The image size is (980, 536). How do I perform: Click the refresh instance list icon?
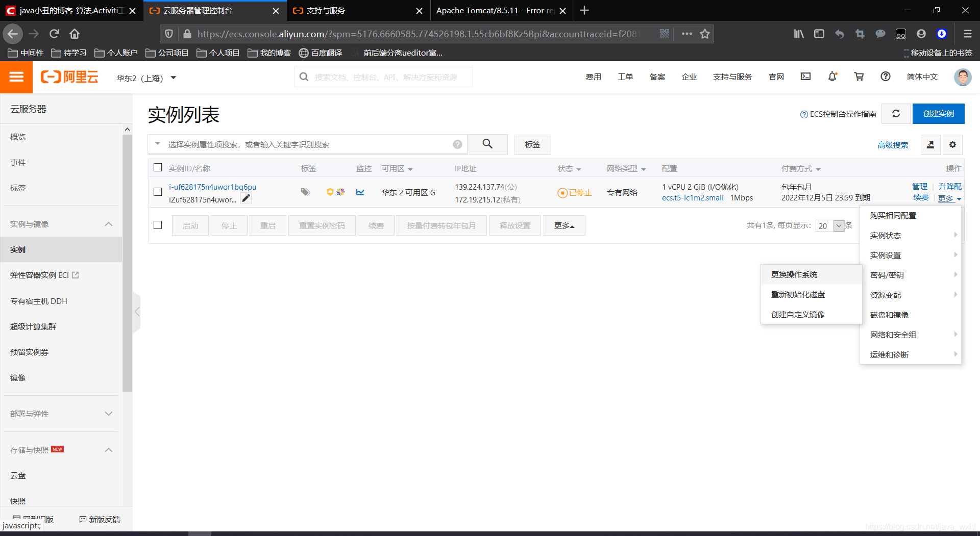(896, 114)
